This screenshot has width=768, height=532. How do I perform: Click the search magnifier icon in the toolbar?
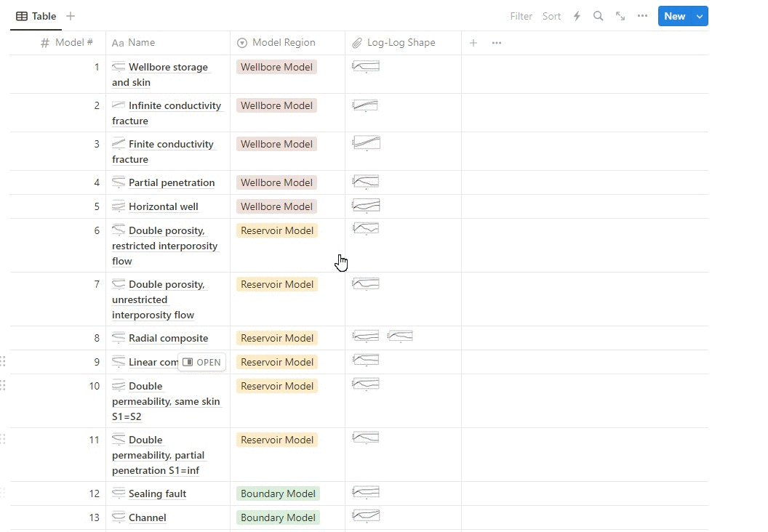[x=598, y=15]
